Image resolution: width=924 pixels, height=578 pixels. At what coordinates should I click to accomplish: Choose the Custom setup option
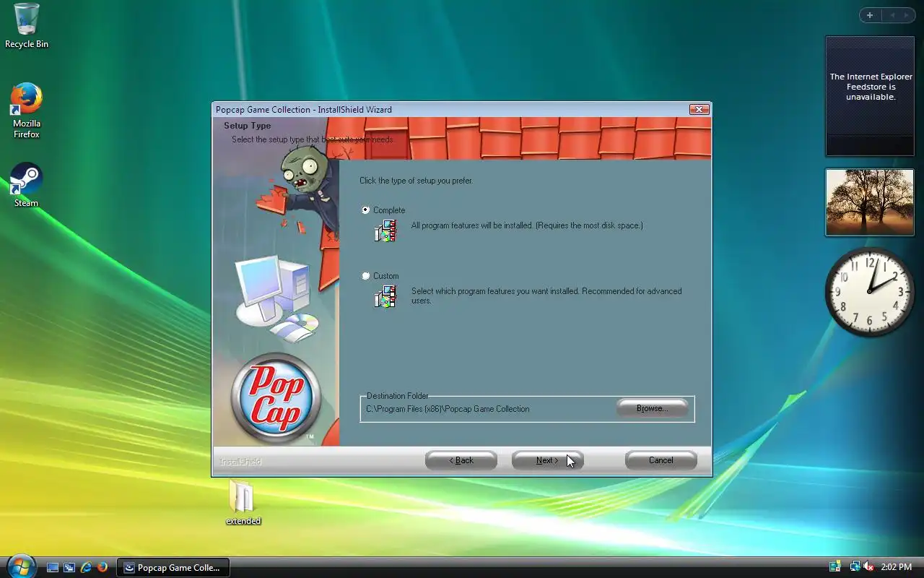coord(380,276)
